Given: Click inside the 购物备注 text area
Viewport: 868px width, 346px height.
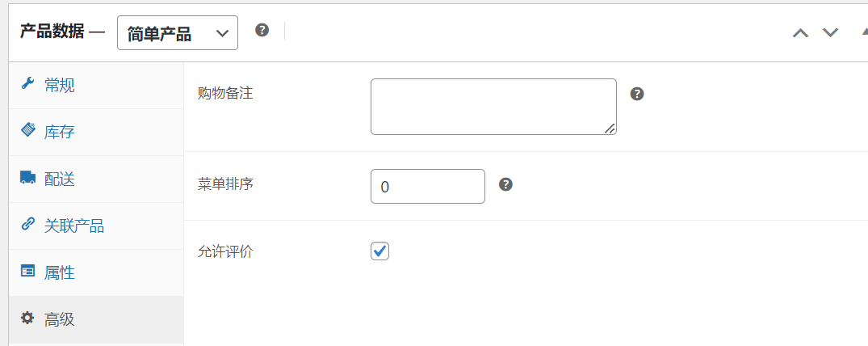Looking at the screenshot, I should point(494,107).
